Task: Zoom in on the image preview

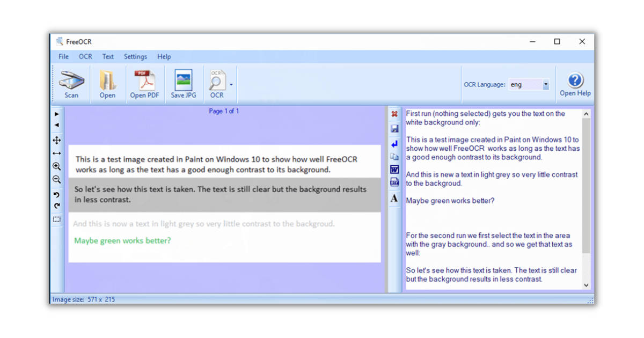Action: point(57,166)
